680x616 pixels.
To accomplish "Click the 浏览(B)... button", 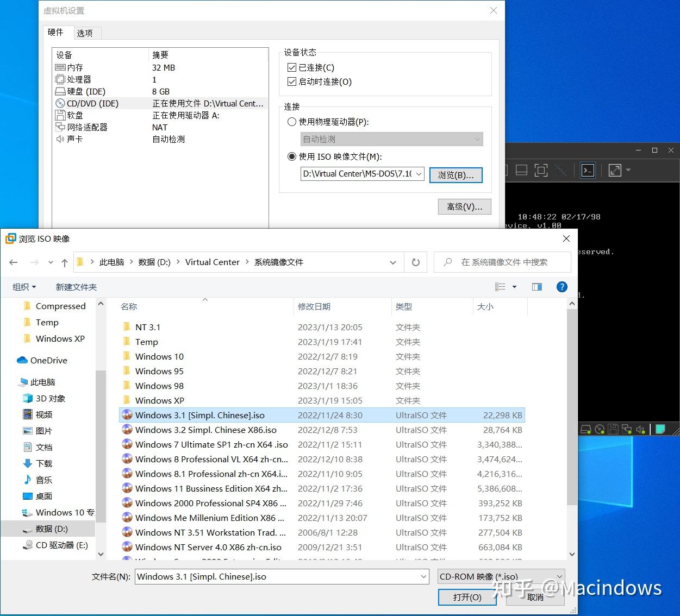I will 456,175.
